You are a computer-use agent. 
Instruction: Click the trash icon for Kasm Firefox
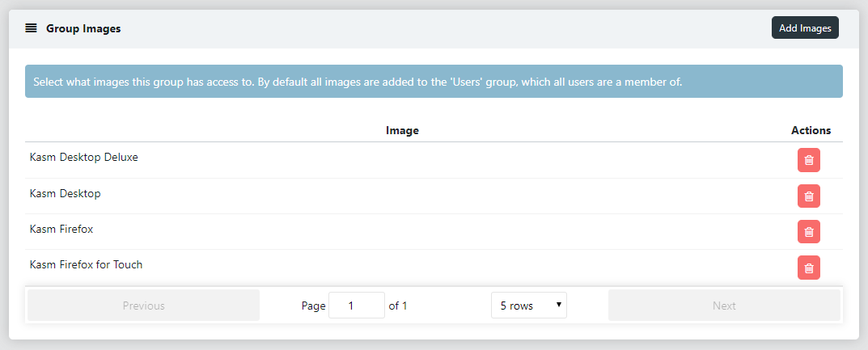click(x=808, y=231)
